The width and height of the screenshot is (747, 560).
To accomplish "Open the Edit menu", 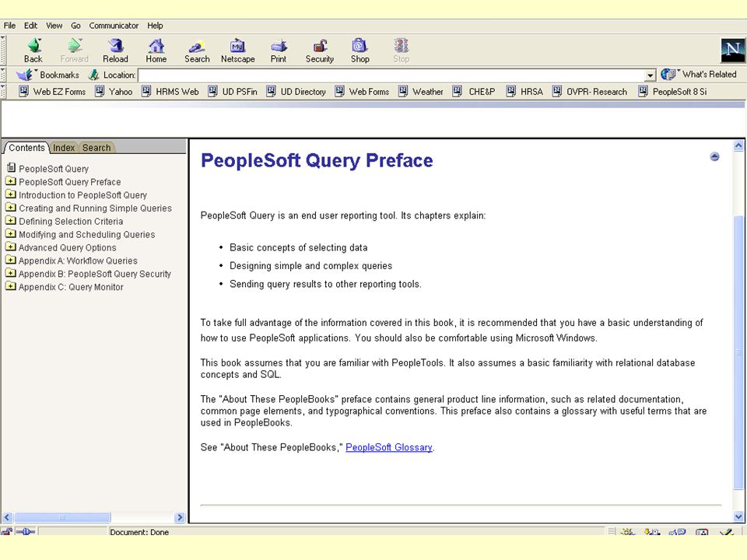I will [x=30, y=26].
